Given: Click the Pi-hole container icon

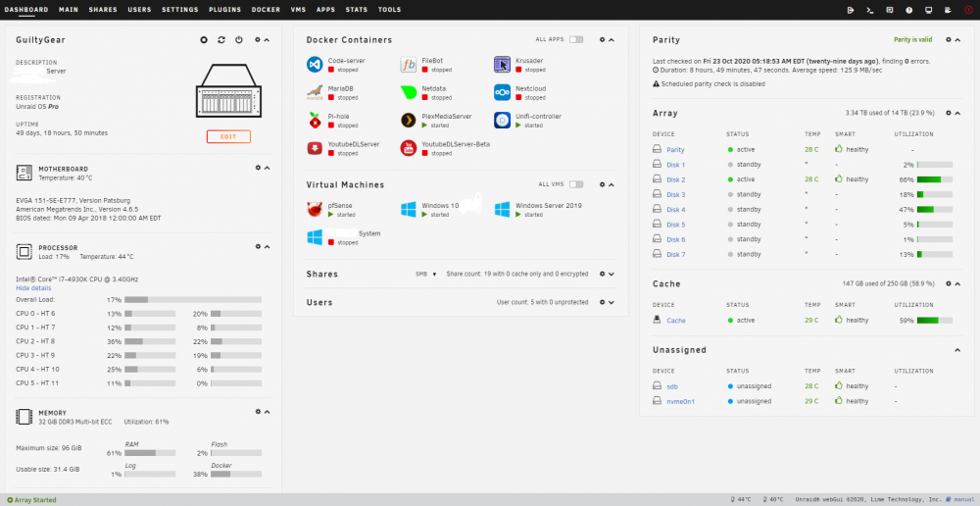Looking at the screenshot, I should 315,120.
